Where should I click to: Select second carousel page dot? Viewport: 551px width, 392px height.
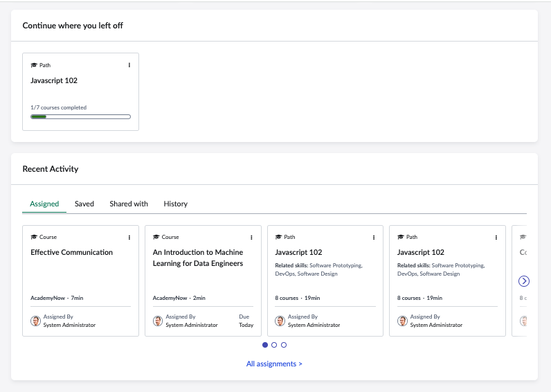[x=274, y=345]
